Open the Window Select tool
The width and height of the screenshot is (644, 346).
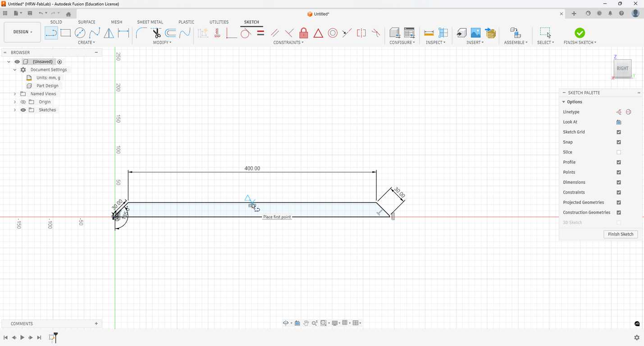(x=545, y=33)
